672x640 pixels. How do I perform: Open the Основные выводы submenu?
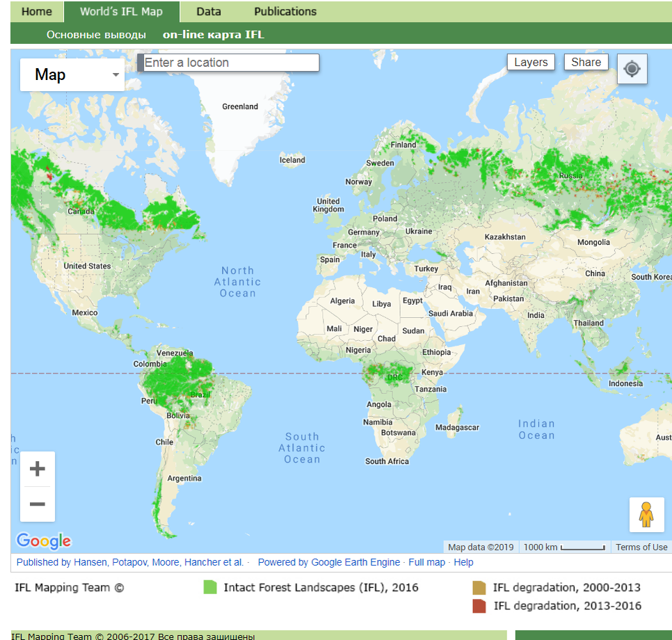tap(97, 35)
